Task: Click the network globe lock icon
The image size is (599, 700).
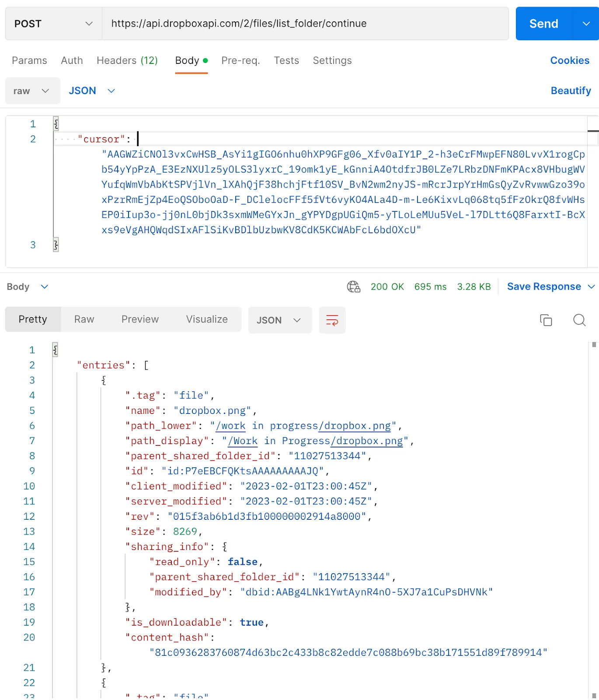Action: 353,287
